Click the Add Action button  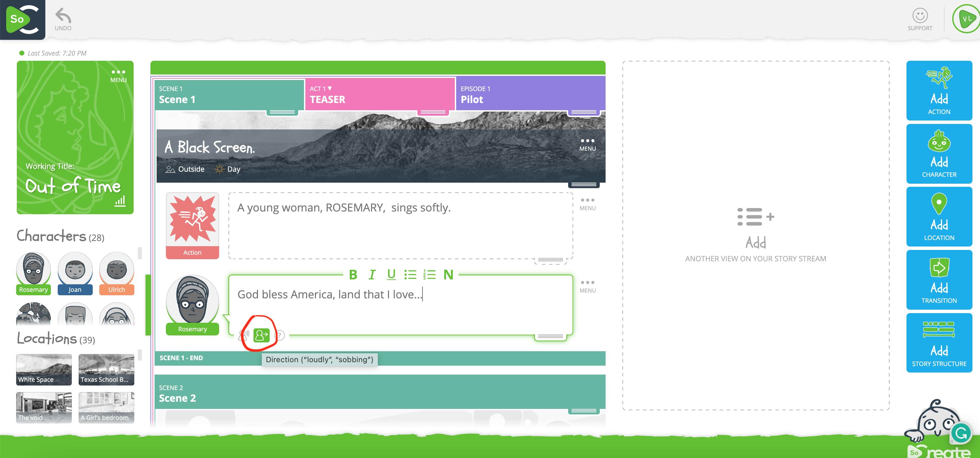[x=938, y=91]
